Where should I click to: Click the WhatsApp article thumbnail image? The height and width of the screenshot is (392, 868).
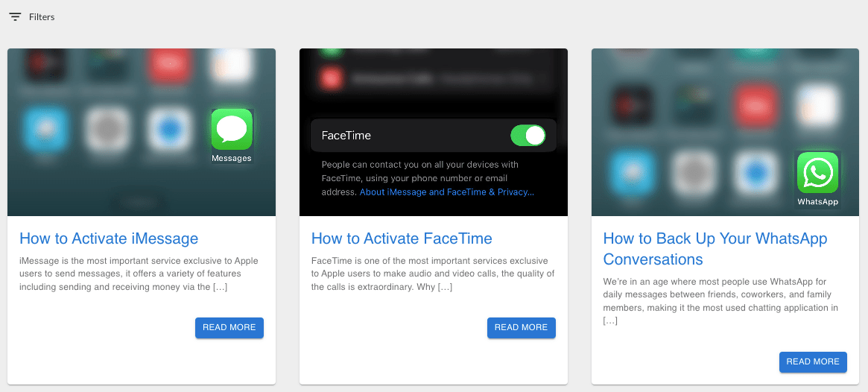pos(726,132)
